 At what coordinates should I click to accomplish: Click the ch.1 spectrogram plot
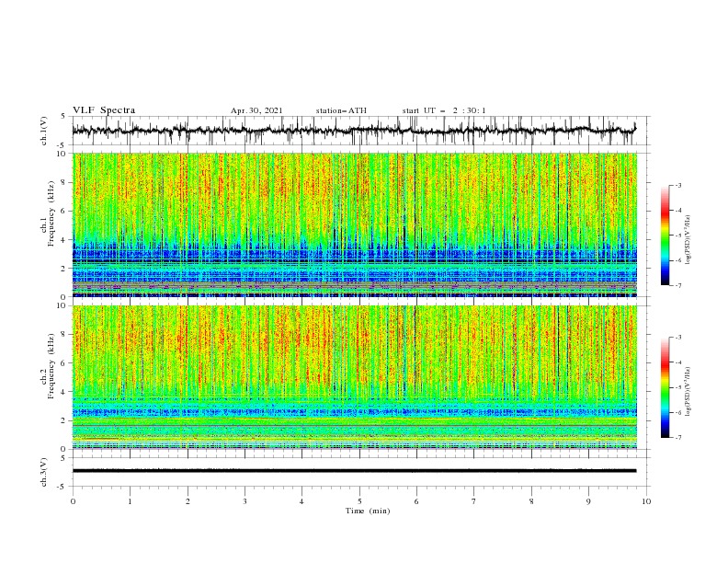click(x=355, y=224)
